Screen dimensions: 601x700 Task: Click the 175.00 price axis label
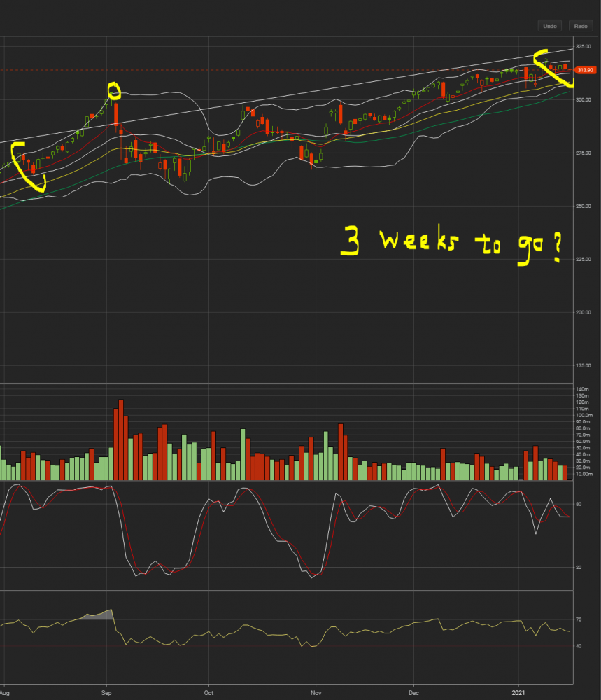point(584,366)
